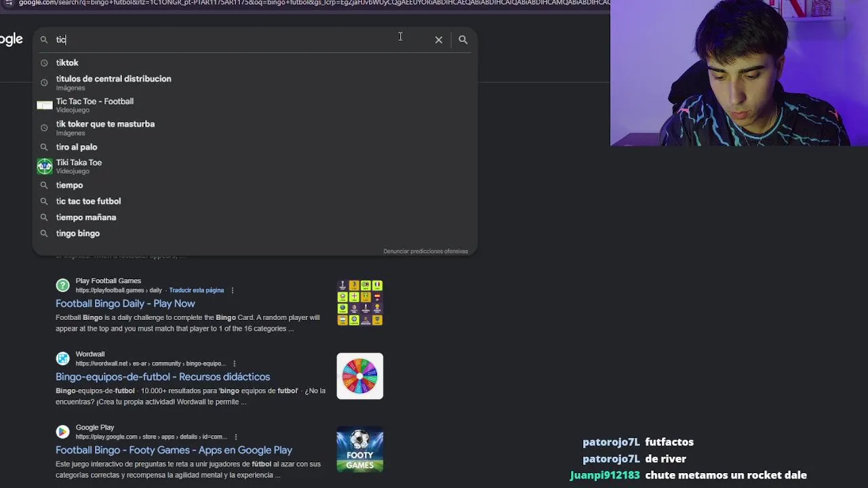Open 'Football Bingo Daily - Play Now' result
This screenshot has width=868, height=488.
click(x=125, y=304)
